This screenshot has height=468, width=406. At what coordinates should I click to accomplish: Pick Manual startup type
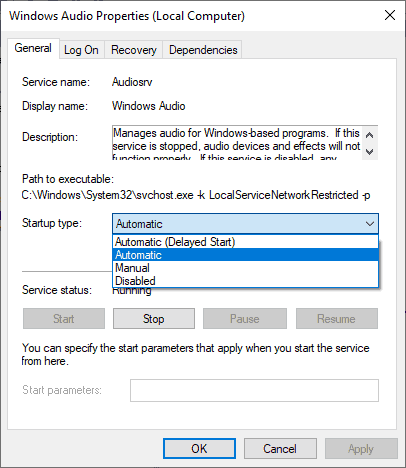[245, 268]
